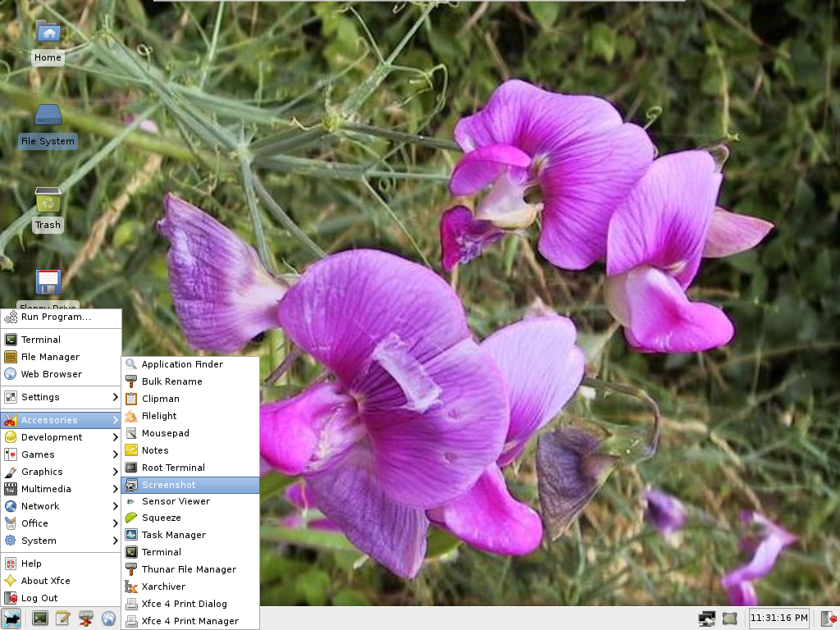Click the display tray icon next to the clock
The height and width of the screenshot is (630, 840).
point(729,619)
